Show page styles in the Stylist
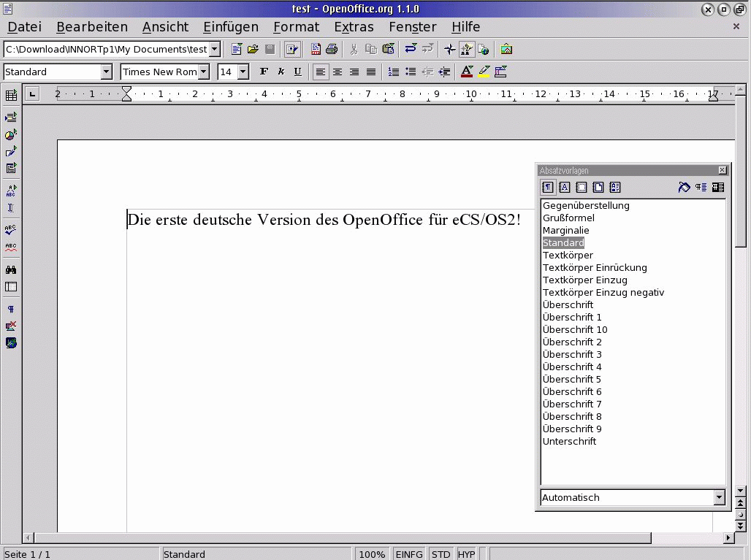Image resolution: width=751 pixels, height=560 pixels. 598,187
